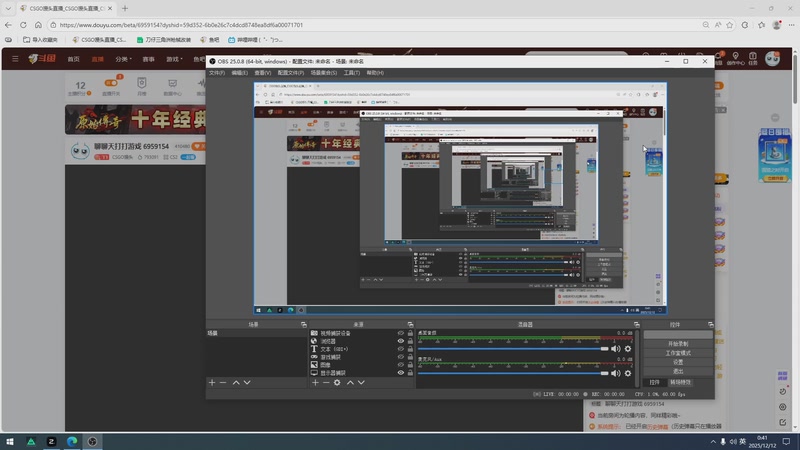Open the OBS 文件(F) menu

[217, 73]
